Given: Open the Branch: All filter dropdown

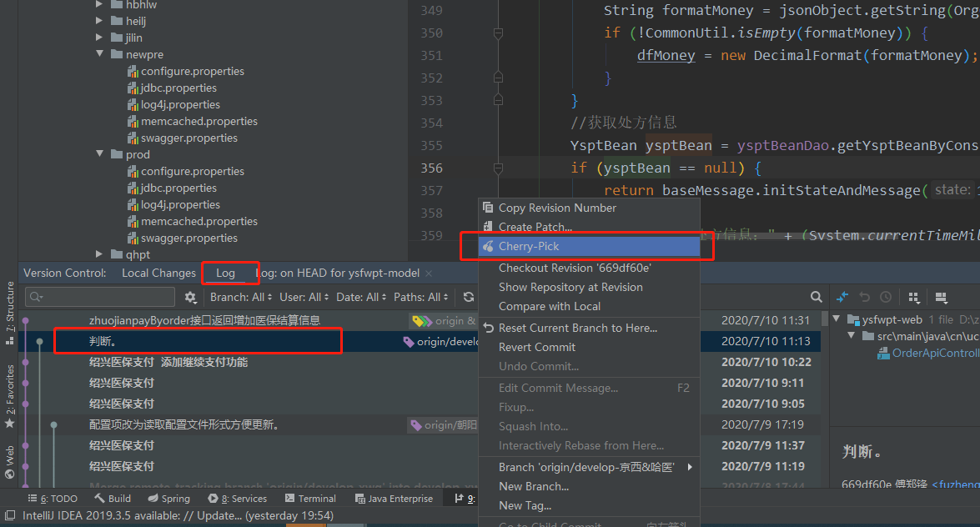Looking at the screenshot, I should click(241, 297).
